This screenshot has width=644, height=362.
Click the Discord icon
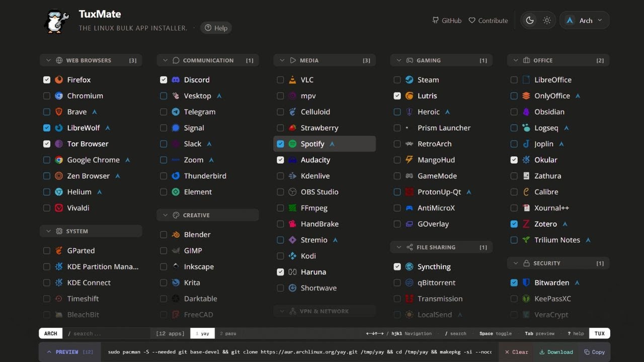(x=176, y=80)
